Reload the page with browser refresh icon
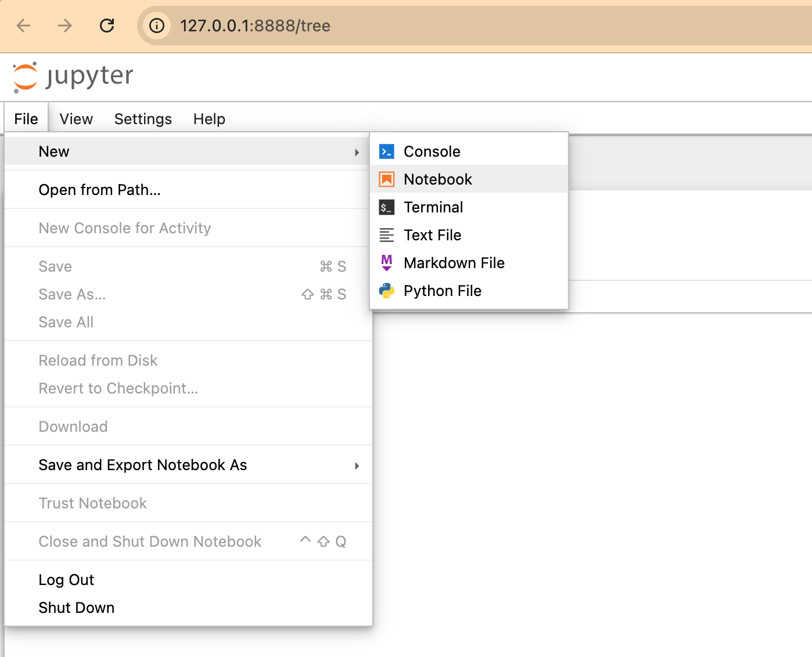 point(107,26)
